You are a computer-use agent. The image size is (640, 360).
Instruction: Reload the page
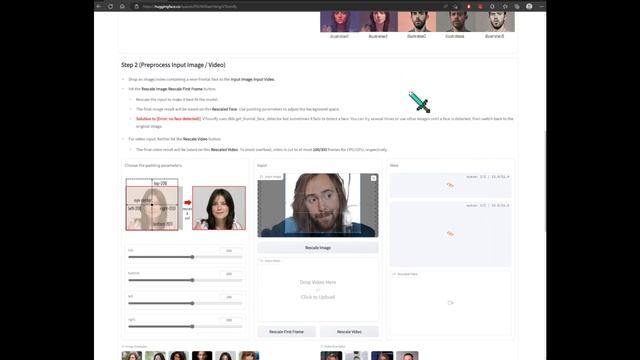point(110,6)
